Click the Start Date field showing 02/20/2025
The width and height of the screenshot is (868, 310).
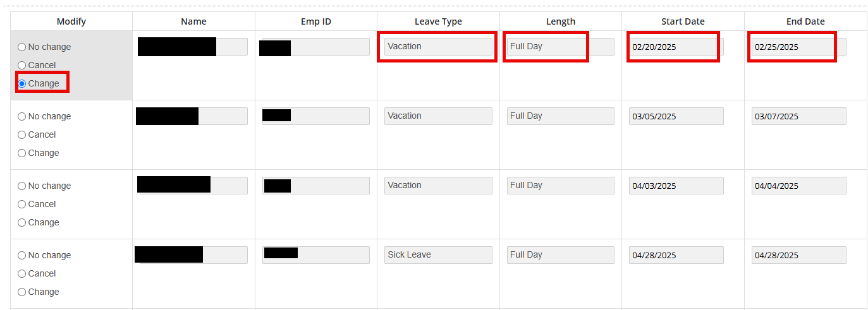click(676, 47)
